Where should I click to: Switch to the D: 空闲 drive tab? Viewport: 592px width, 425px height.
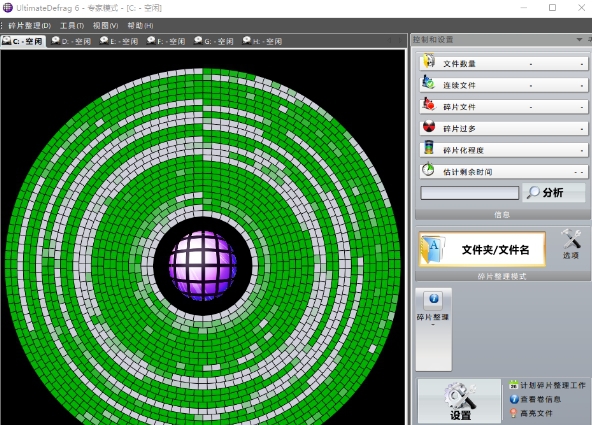tap(71, 41)
